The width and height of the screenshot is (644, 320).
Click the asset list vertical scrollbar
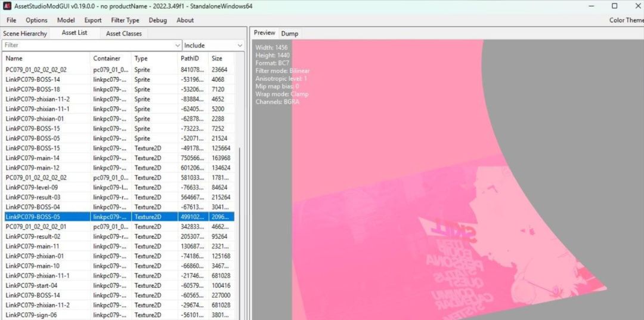tap(240, 230)
